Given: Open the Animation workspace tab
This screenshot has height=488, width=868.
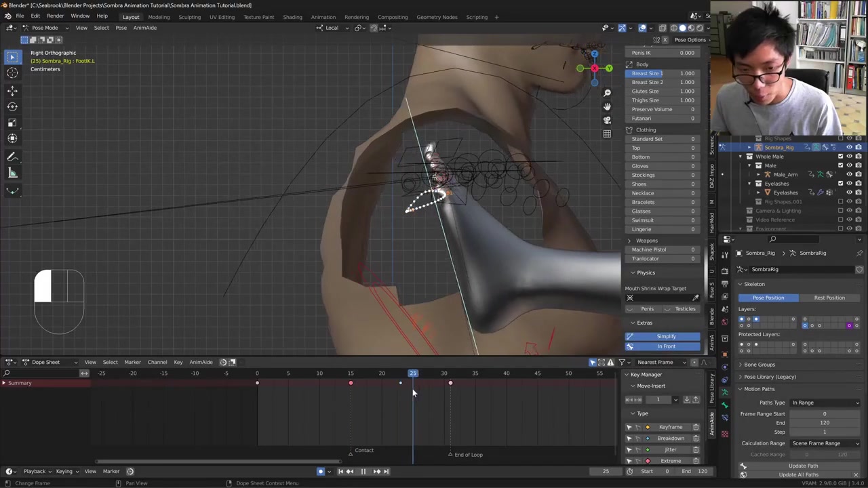Looking at the screenshot, I should click(x=323, y=17).
